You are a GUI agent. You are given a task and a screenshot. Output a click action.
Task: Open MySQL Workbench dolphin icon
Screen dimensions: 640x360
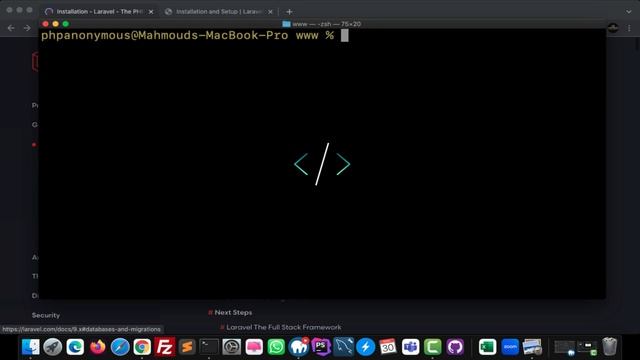[343, 347]
